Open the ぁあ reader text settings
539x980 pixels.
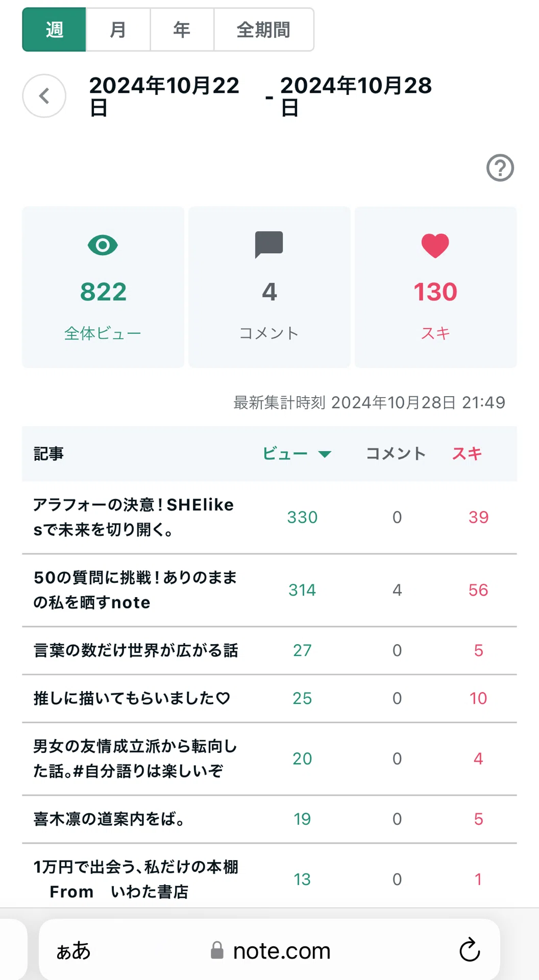73,950
